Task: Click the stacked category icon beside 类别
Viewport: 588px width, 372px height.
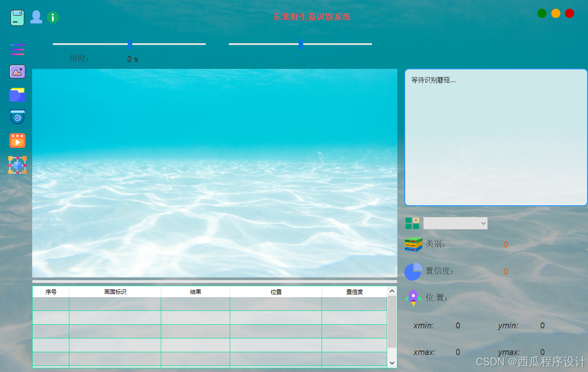Action: pos(413,244)
